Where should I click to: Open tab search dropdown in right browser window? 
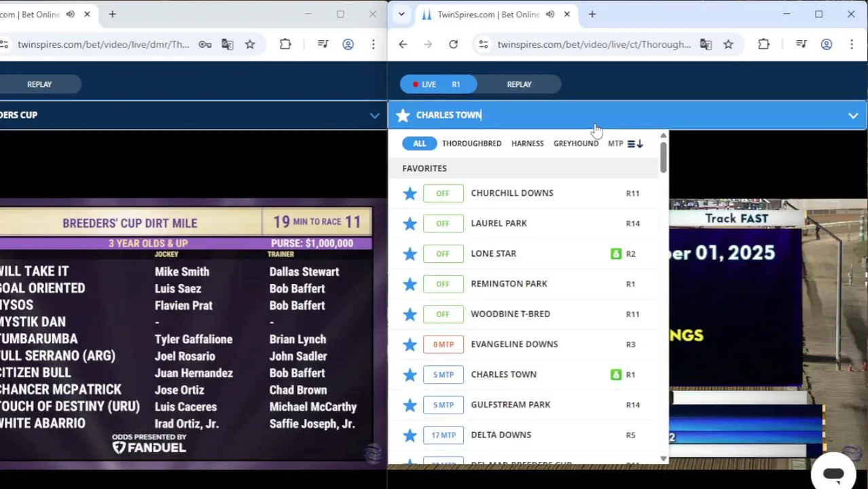point(401,14)
